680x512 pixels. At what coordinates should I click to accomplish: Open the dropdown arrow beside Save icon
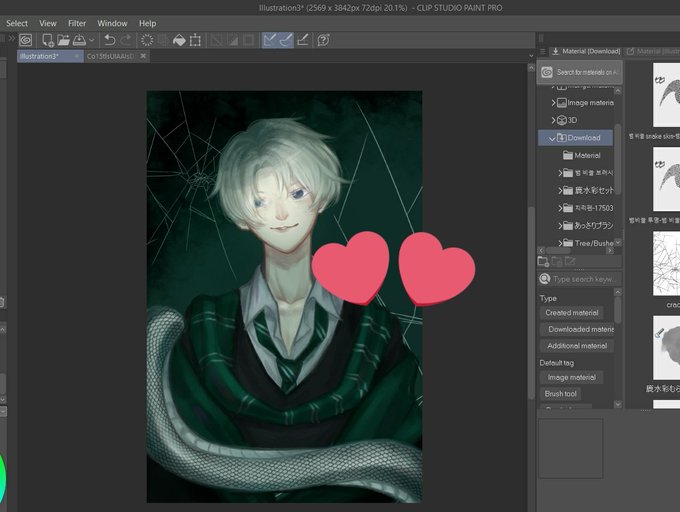(92, 40)
